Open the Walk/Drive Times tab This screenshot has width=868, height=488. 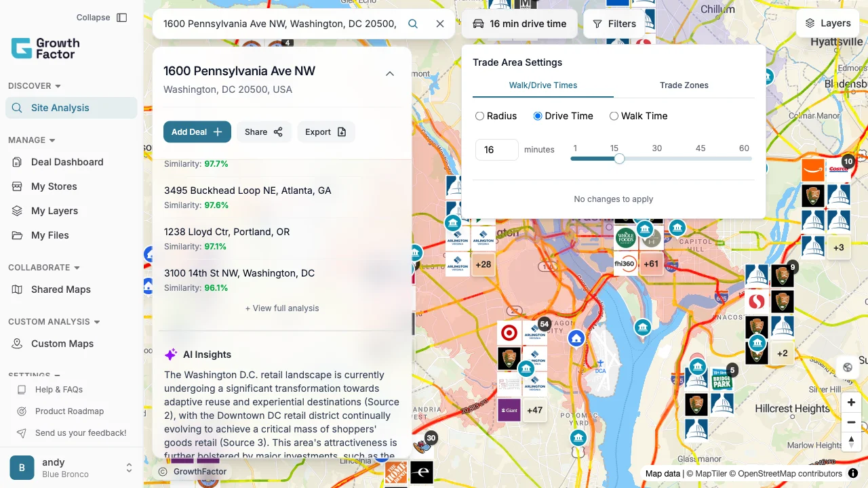tap(542, 85)
